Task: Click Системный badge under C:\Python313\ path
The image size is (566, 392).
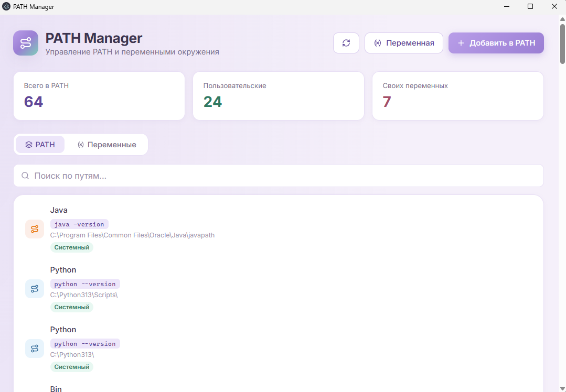Action: click(x=72, y=367)
